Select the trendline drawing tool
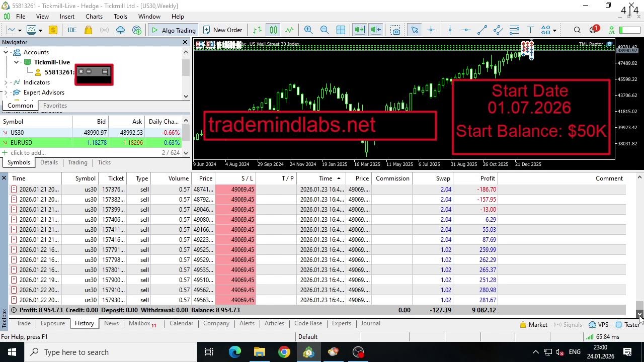This screenshot has width=644, height=362. pyautogui.click(x=482, y=30)
